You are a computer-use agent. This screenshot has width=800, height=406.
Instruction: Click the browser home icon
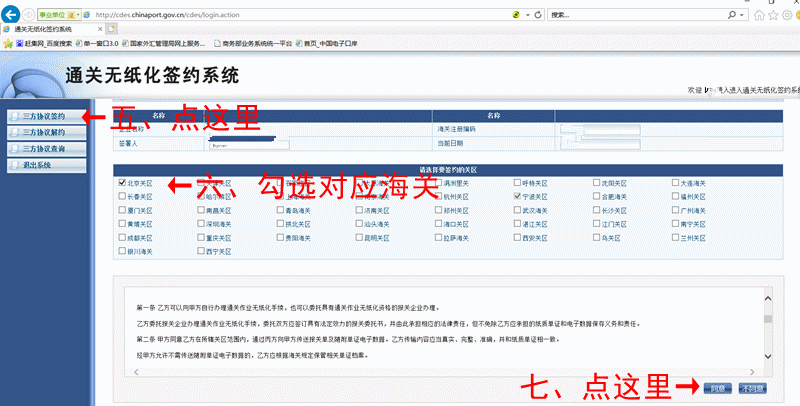tap(760, 15)
